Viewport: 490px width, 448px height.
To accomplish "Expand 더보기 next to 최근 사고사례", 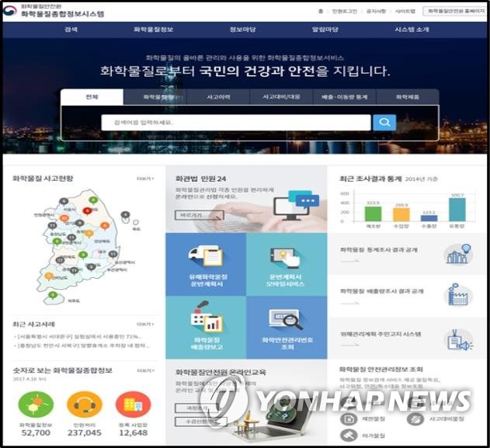I will tap(144, 324).
